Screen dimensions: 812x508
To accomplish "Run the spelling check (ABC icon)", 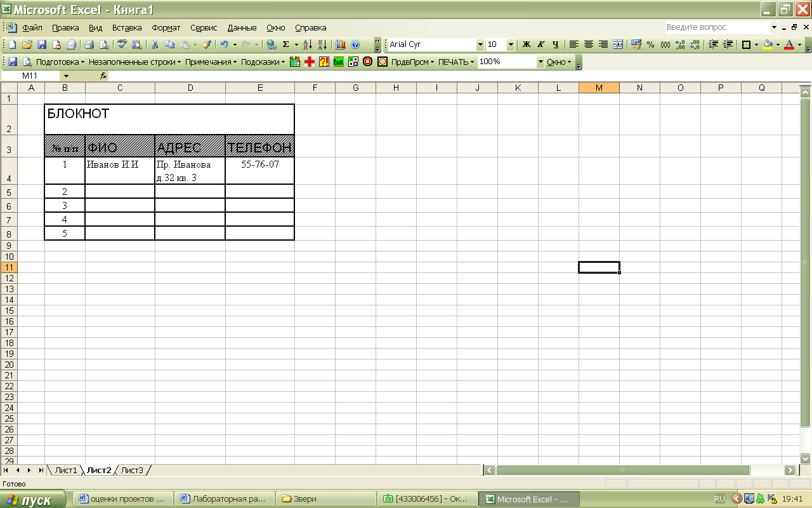I will click(x=122, y=44).
